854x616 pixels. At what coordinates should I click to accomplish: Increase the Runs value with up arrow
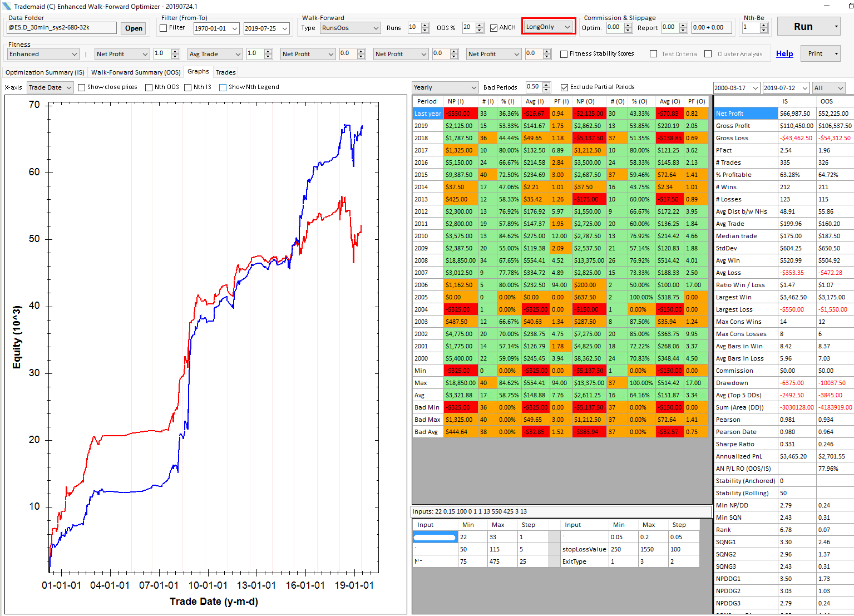tap(425, 25)
